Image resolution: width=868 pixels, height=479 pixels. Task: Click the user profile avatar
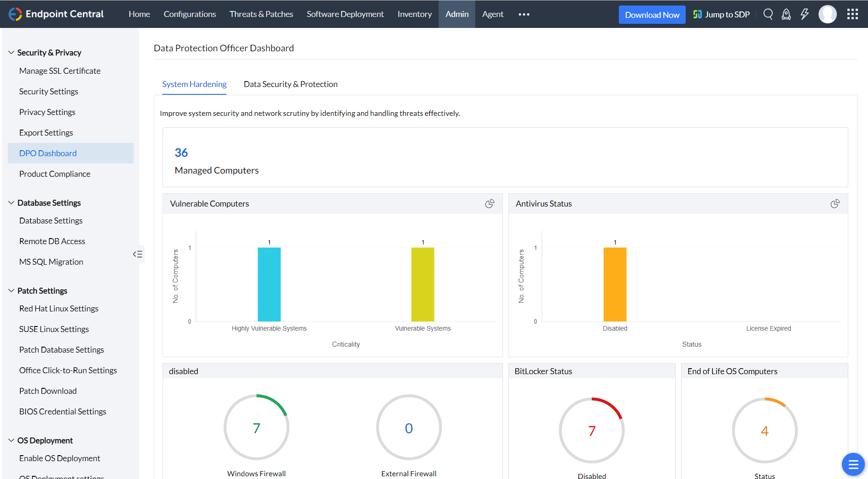pos(827,14)
